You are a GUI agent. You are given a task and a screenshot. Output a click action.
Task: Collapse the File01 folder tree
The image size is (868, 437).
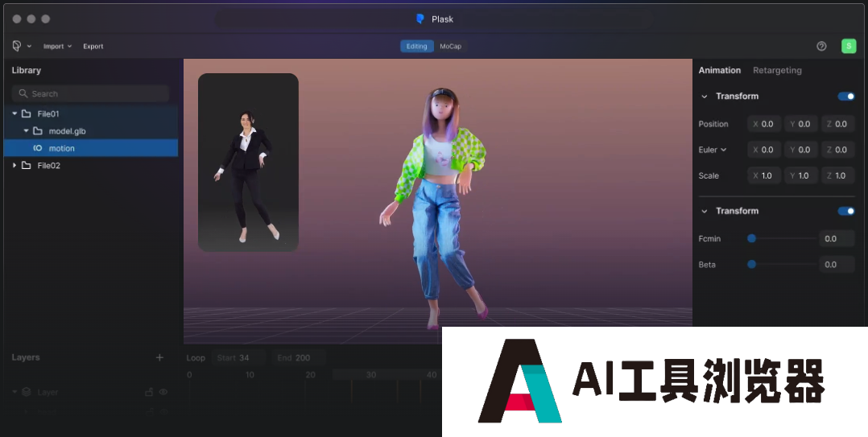coord(14,114)
